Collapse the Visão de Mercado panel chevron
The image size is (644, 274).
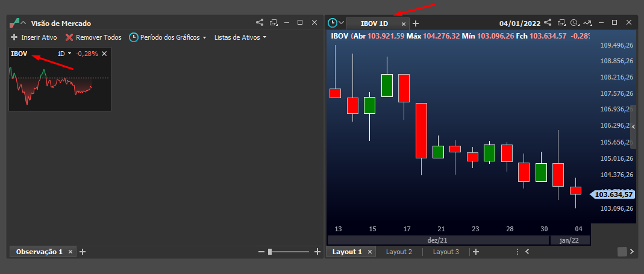[x=23, y=23]
